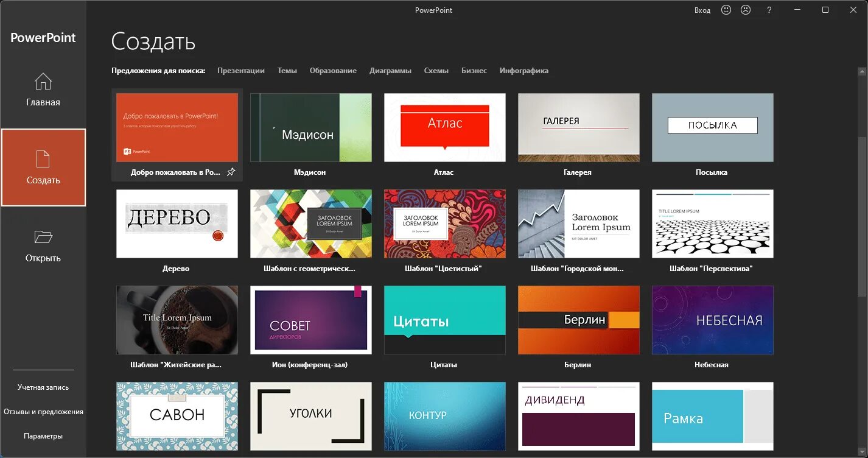Choose the Уголки template thumbnail
The image size is (868, 458).
tap(311, 416)
